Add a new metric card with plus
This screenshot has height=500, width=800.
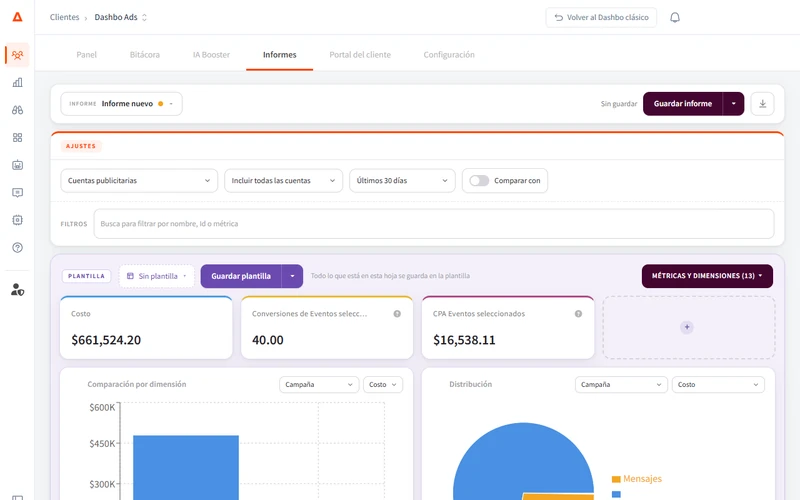tap(687, 327)
